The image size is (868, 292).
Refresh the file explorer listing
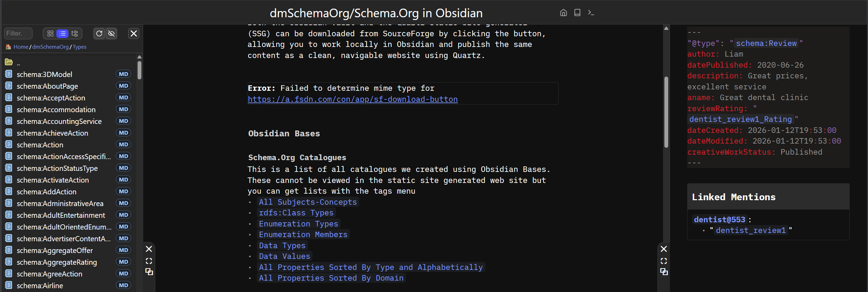click(x=99, y=33)
